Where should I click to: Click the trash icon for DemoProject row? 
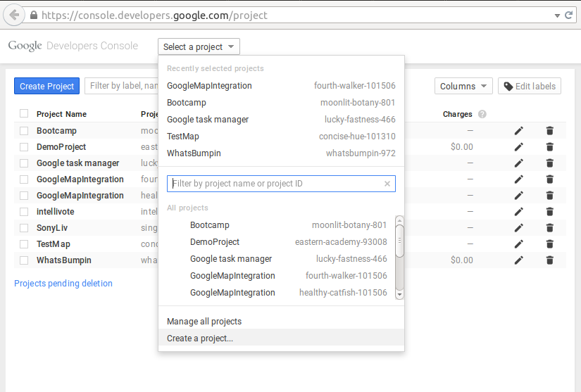pos(550,147)
